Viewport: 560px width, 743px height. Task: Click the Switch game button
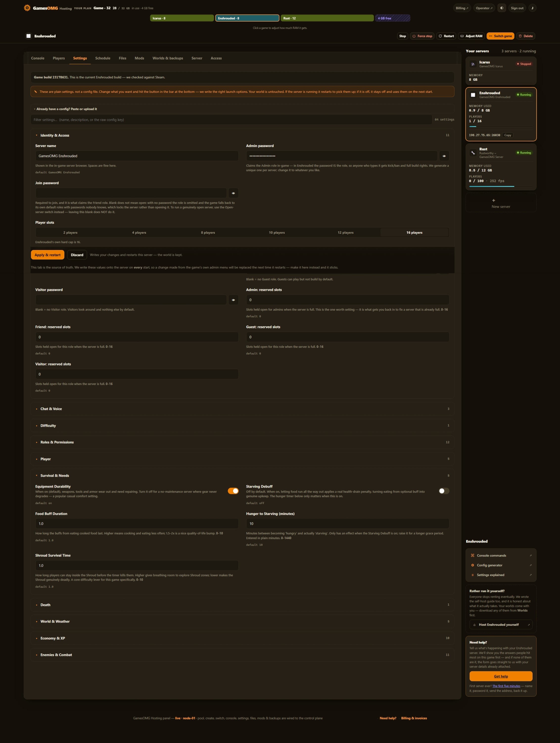point(500,36)
